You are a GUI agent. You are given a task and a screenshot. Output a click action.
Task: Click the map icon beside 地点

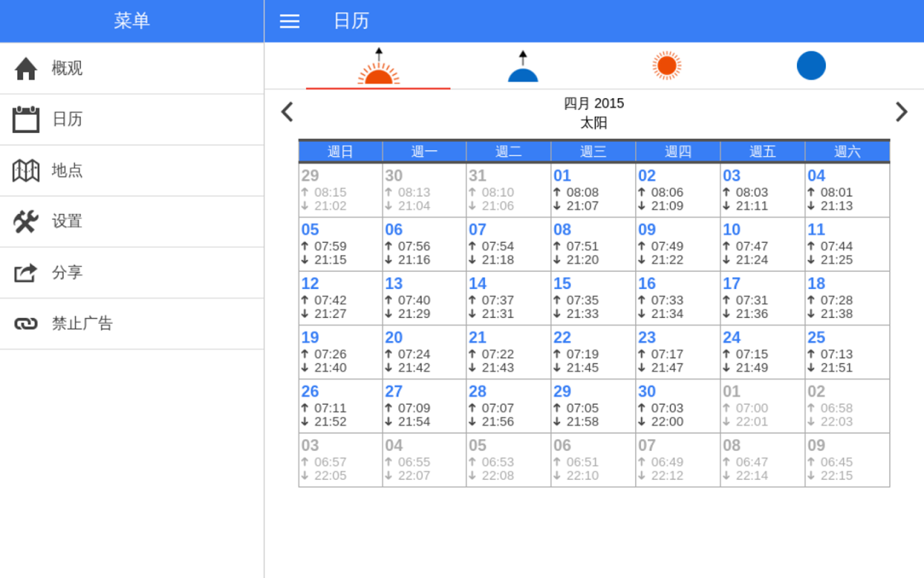click(x=26, y=170)
